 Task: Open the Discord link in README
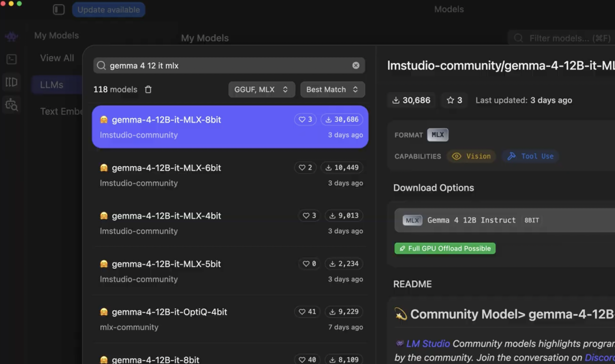tap(600, 358)
